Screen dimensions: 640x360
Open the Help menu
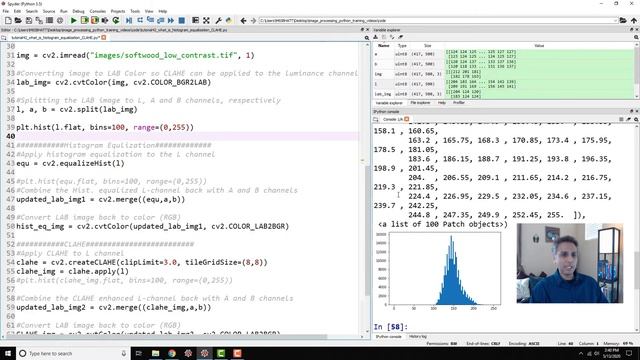162,11
